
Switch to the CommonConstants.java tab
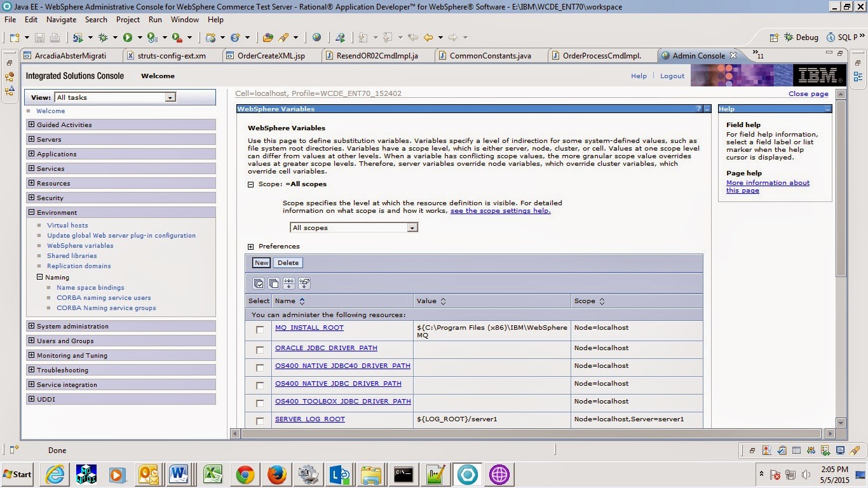pos(490,56)
